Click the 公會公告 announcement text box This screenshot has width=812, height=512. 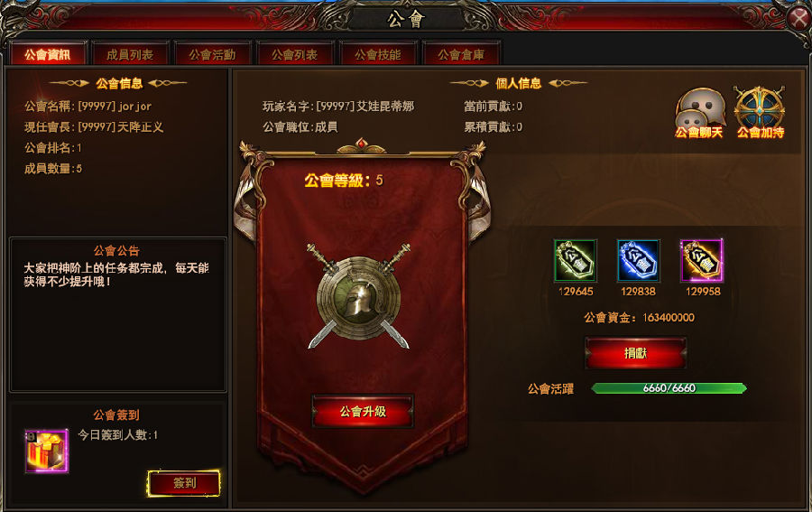point(118,314)
